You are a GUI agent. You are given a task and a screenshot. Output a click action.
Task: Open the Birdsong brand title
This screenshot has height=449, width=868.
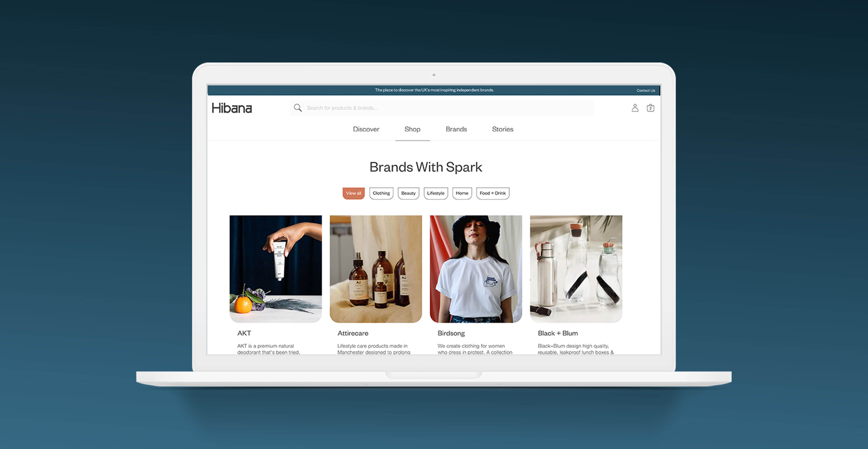[x=451, y=333]
